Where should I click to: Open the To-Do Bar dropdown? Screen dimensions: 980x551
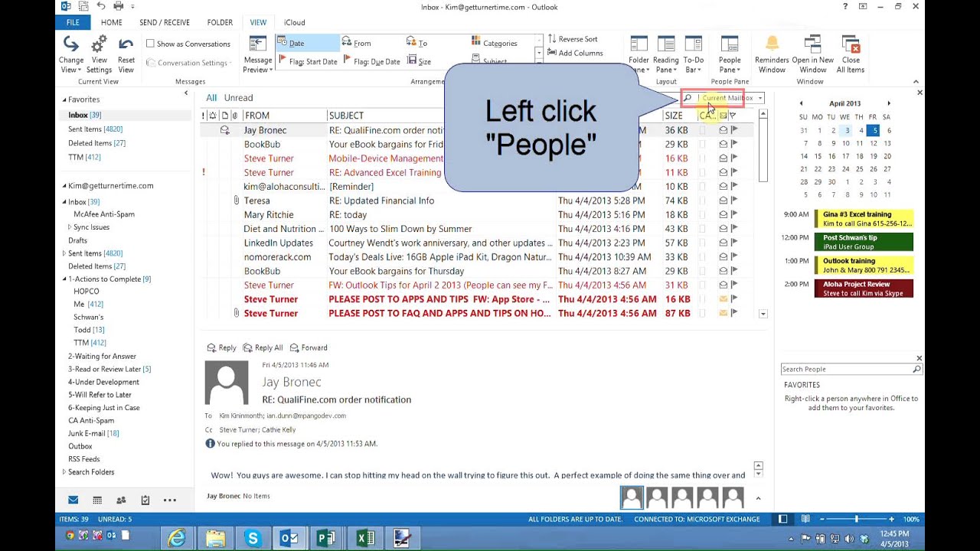coord(693,54)
